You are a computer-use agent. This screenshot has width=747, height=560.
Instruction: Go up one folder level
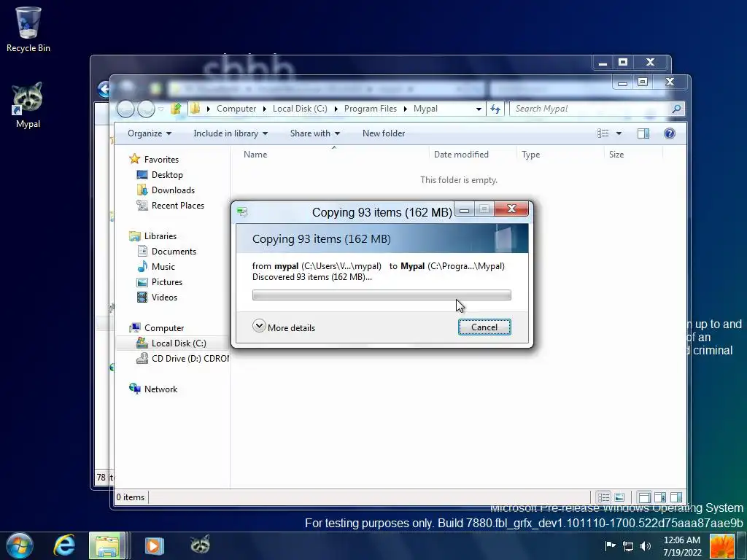(x=176, y=109)
